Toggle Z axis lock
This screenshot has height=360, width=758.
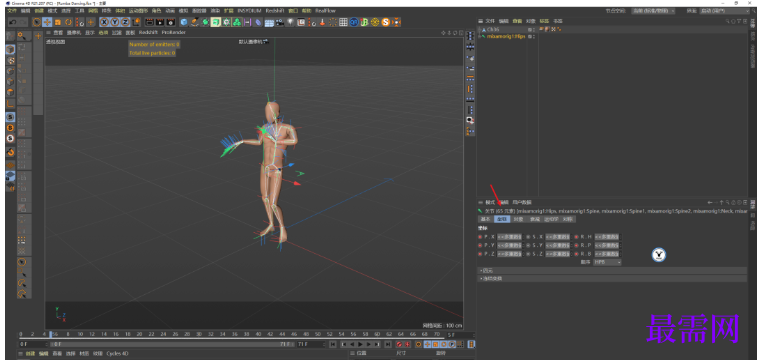(125, 22)
